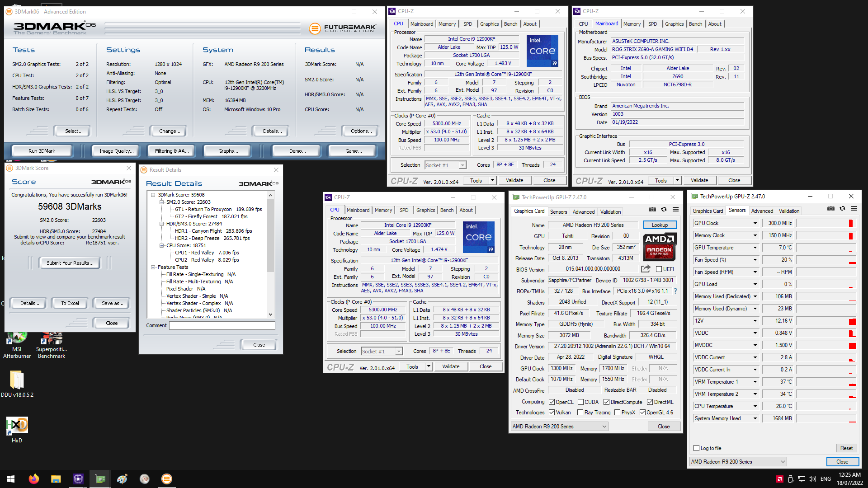Open GPU Clock sensor dropdown arrow

[x=755, y=223]
